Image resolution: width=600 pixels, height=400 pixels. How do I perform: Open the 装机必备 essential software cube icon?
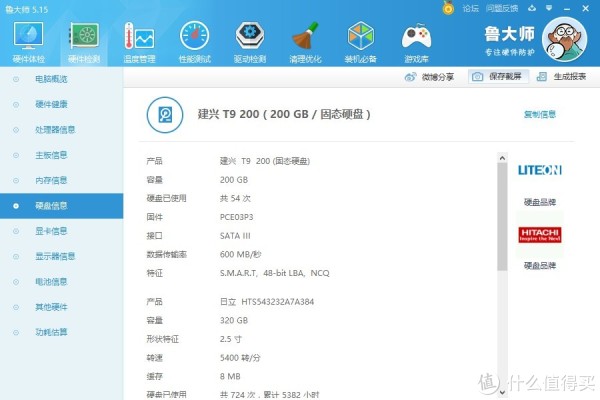point(360,36)
